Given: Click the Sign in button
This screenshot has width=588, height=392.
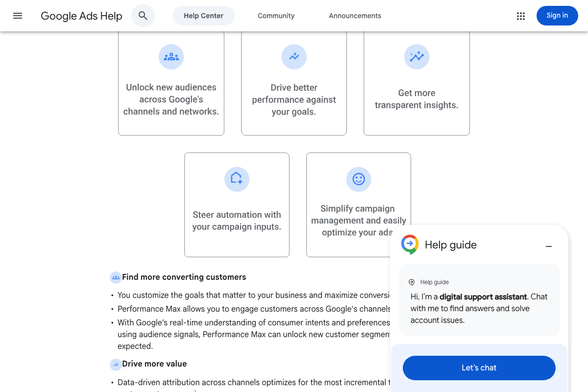Looking at the screenshot, I should pyautogui.click(x=557, y=16).
